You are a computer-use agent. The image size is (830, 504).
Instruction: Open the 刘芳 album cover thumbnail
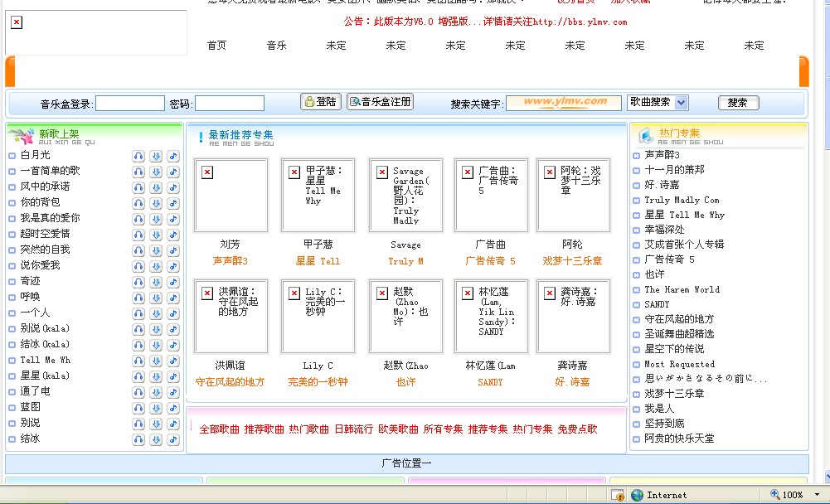pos(231,195)
